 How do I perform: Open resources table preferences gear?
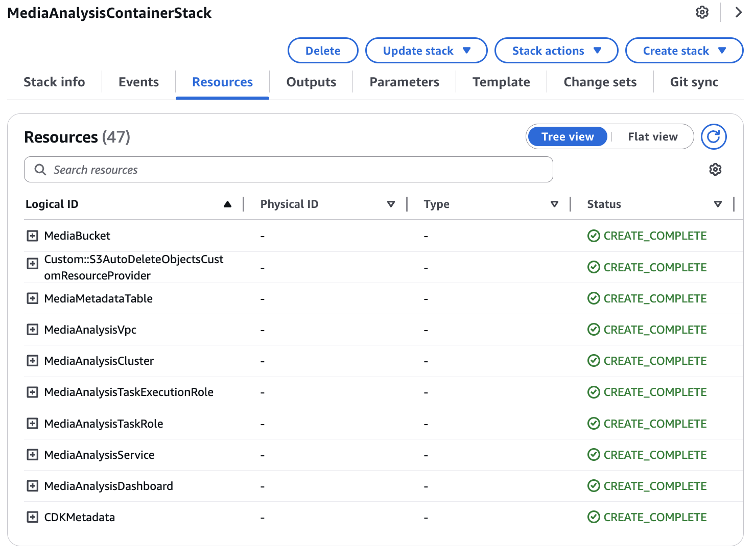click(715, 170)
